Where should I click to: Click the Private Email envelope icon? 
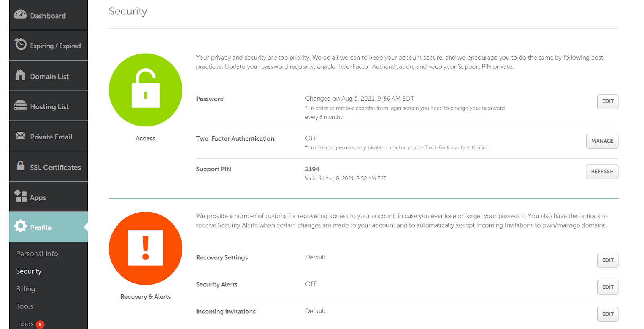point(20,136)
